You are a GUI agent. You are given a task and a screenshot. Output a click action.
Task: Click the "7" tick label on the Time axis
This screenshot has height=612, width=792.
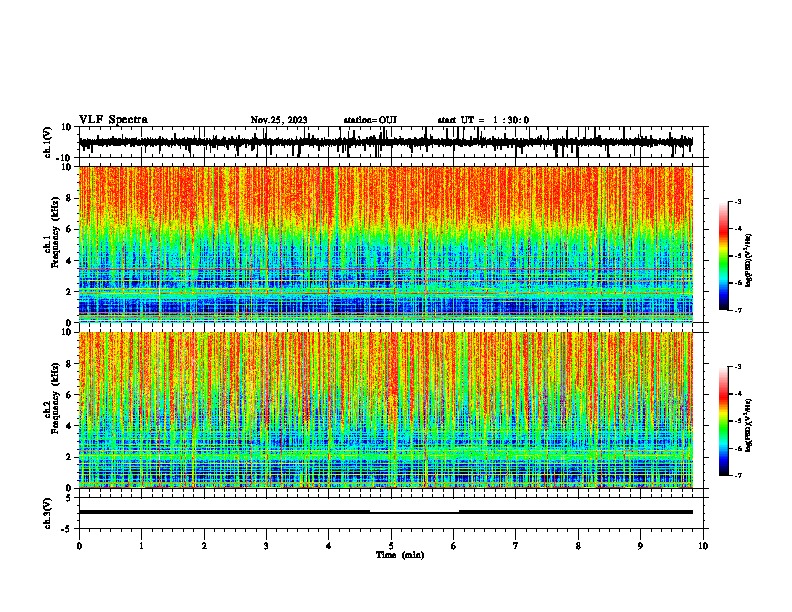pyautogui.click(x=516, y=546)
